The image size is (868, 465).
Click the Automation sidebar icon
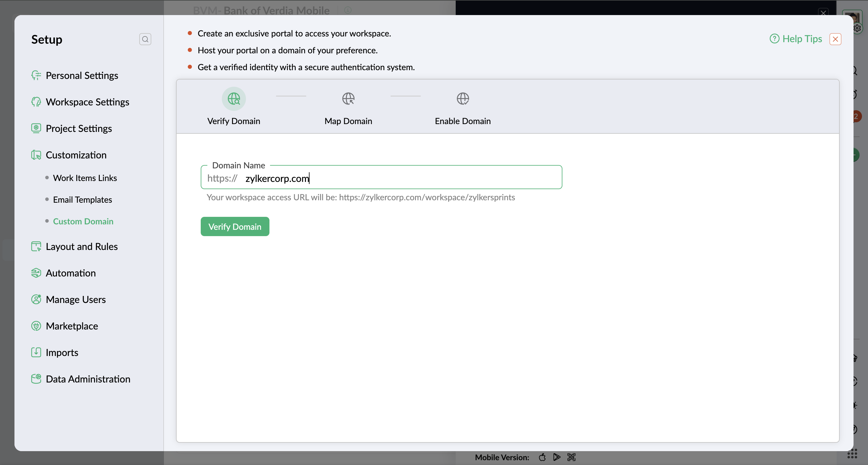click(x=36, y=273)
